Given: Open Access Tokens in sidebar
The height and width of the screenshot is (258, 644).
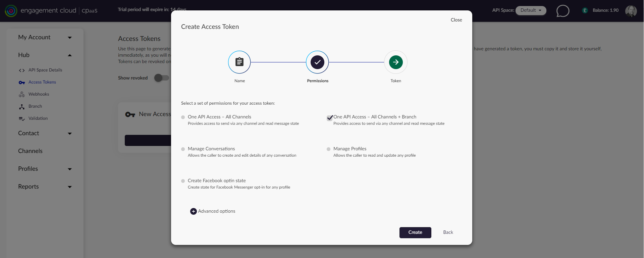Looking at the screenshot, I should [42, 82].
